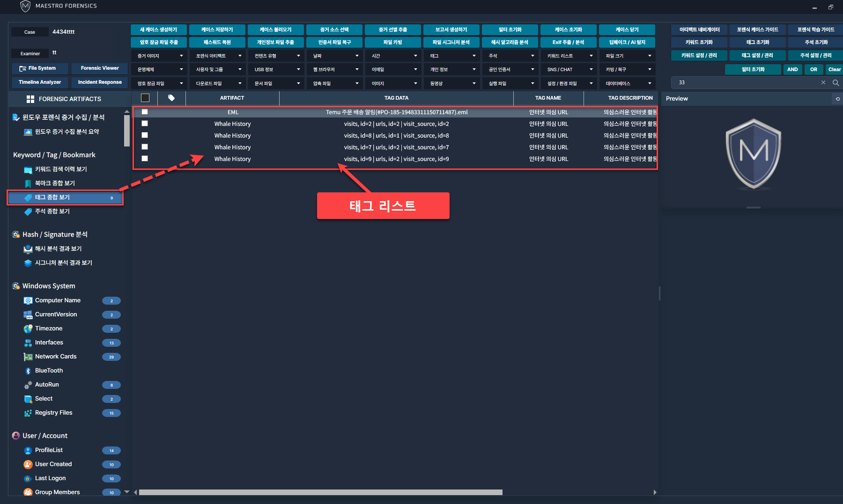Click the Registry Files icon
The height and width of the screenshot is (504, 843).
tap(28, 413)
